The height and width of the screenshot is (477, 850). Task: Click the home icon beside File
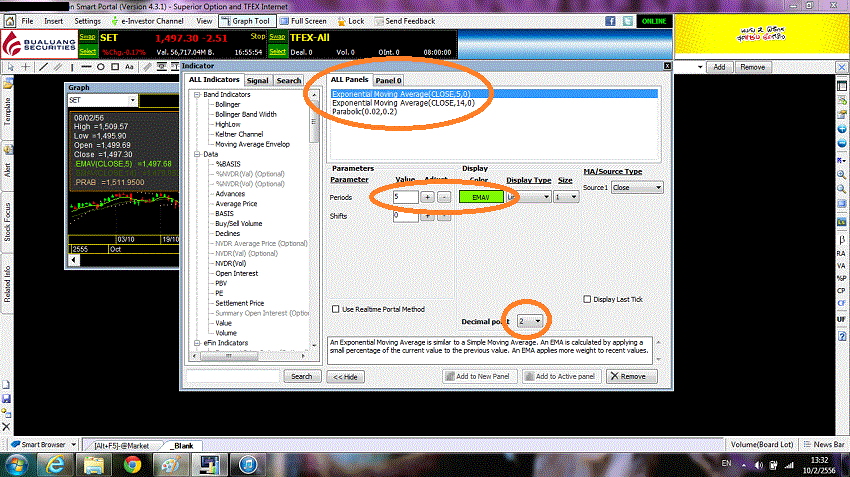pyautogui.click(x=10, y=21)
